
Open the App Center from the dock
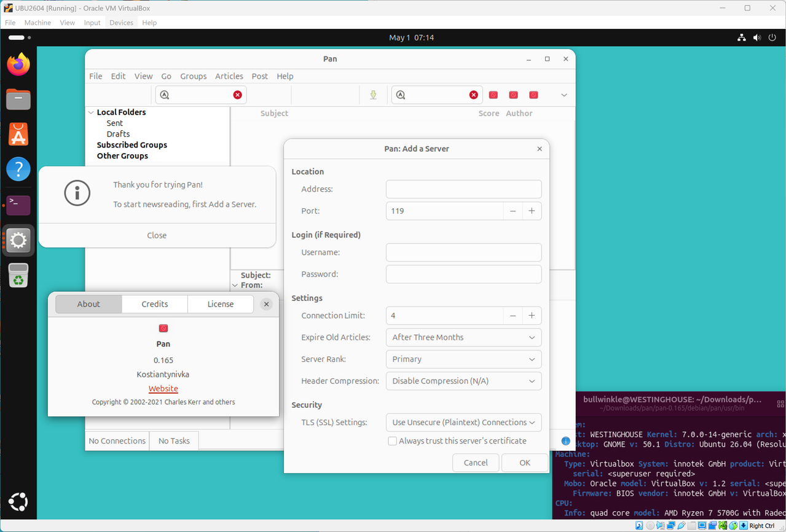click(x=18, y=134)
